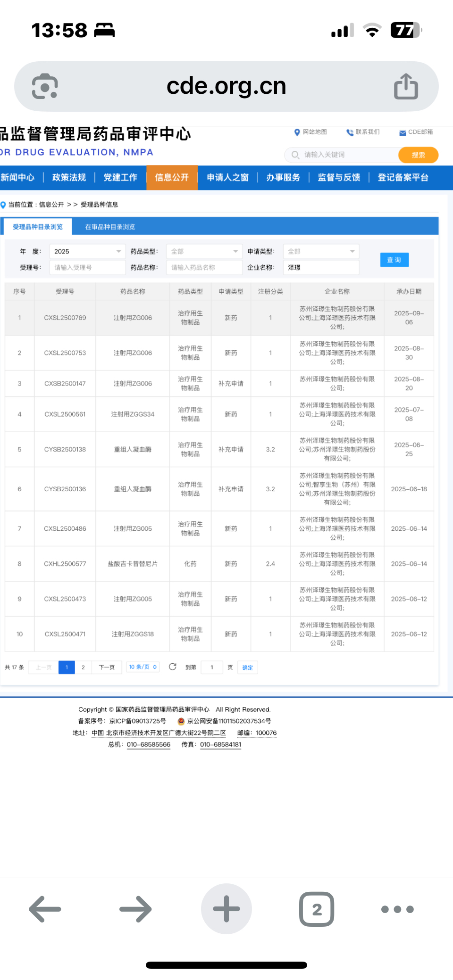Click phone number 010-68585566
The image size is (453, 980).
(148, 744)
